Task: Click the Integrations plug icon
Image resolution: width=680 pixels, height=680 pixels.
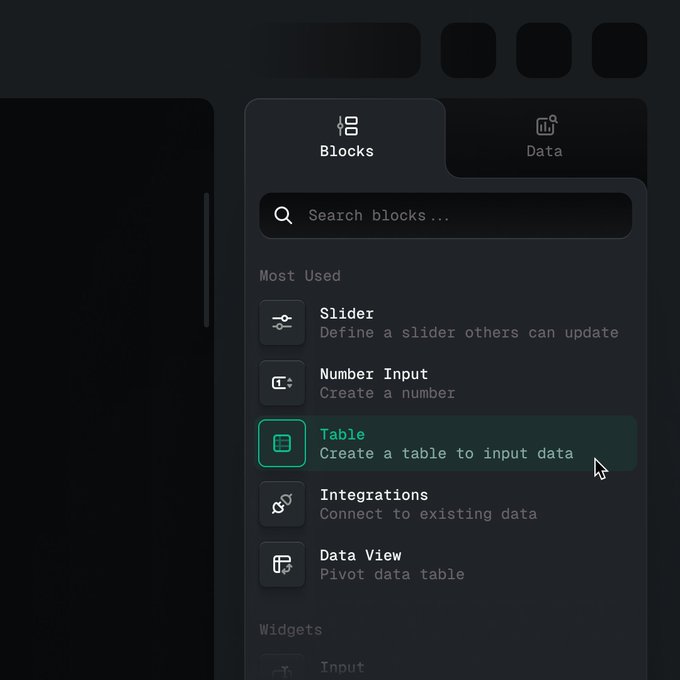Action: point(282,504)
